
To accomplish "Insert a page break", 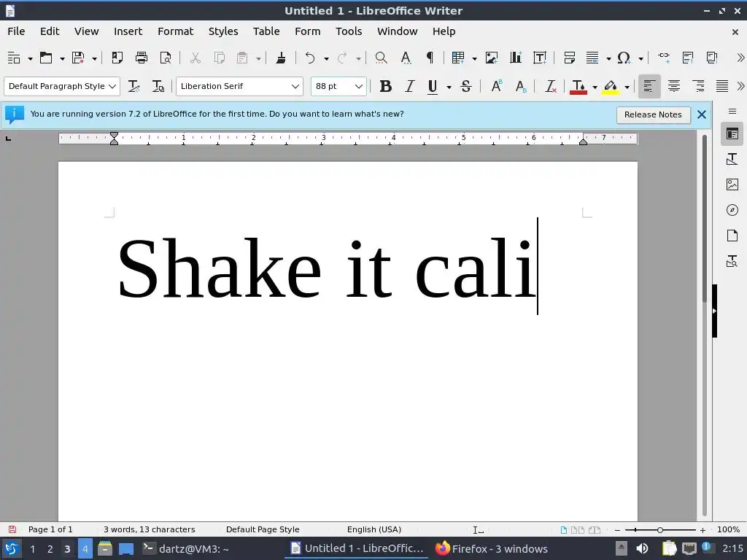I will 569,58.
